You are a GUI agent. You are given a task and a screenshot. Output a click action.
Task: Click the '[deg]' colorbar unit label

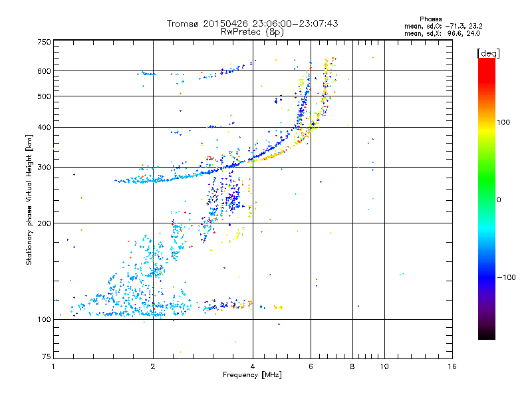tap(488, 53)
